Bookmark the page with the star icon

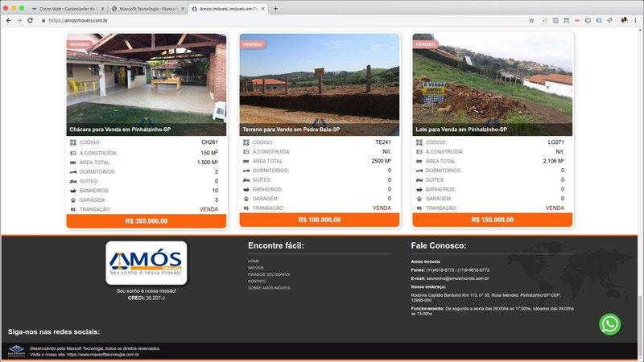531,20
